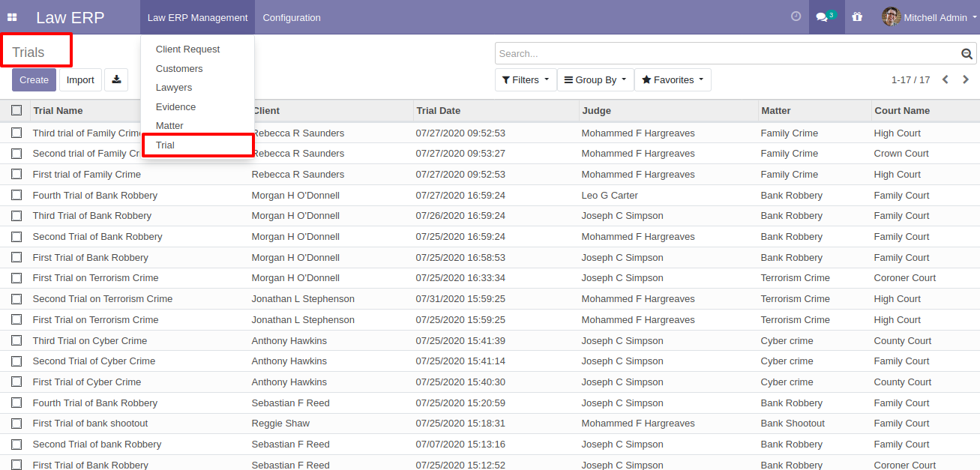The image size is (980, 470).
Task: Open Fourth Trial of Bank Robbery by Morgan
Action: (x=95, y=196)
